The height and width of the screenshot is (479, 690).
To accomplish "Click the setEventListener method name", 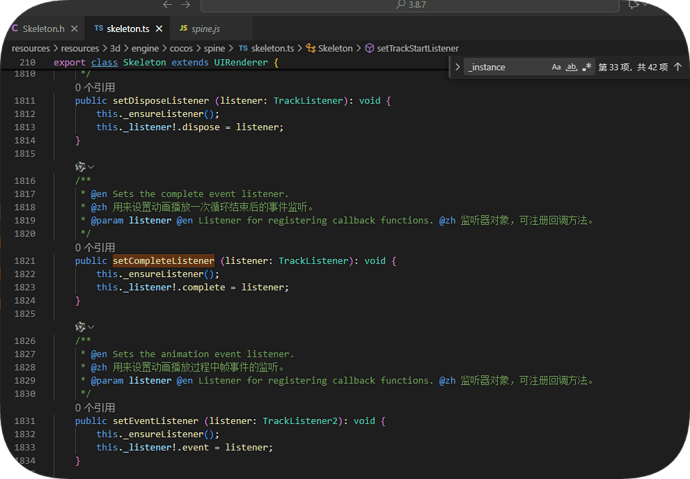I will [155, 421].
